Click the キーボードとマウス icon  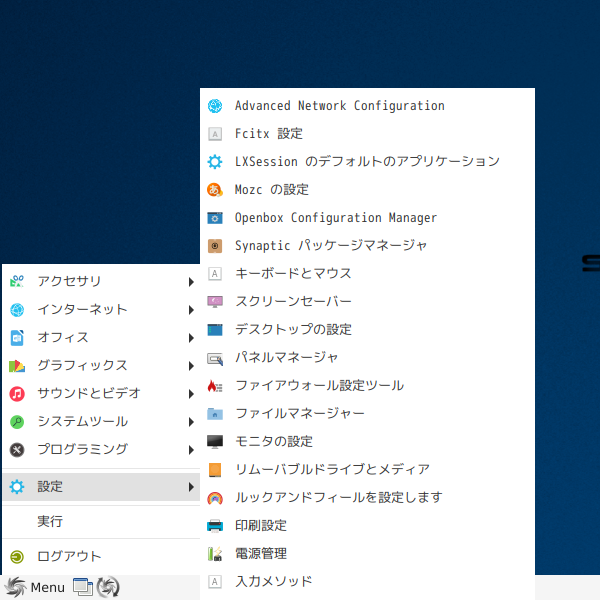tap(215, 274)
